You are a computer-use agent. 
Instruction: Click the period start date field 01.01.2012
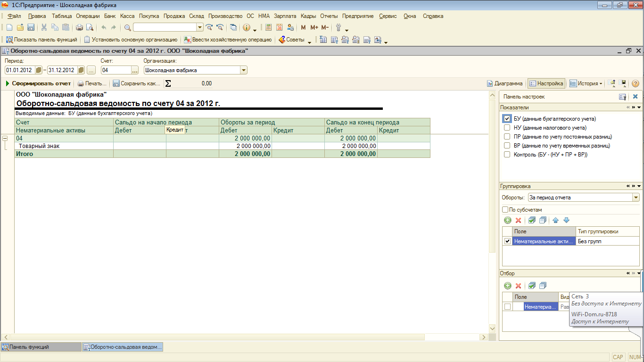pos(20,70)
